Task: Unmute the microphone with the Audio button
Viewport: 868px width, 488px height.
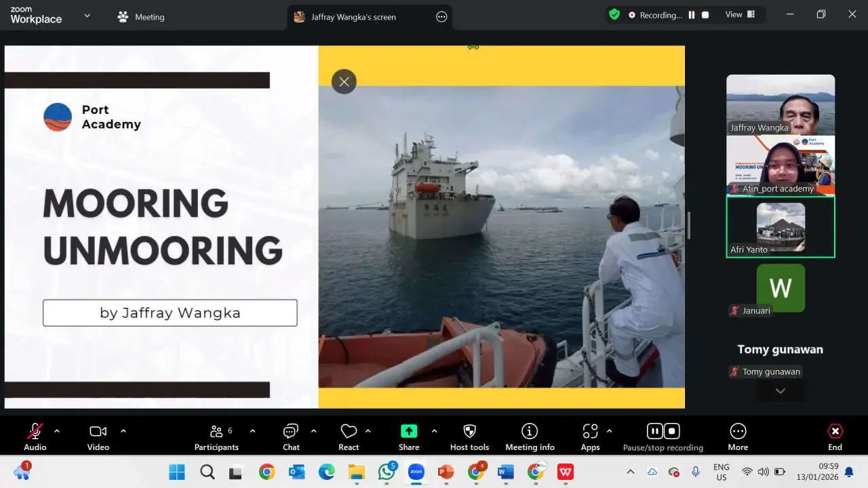Action: coord(35,436)
